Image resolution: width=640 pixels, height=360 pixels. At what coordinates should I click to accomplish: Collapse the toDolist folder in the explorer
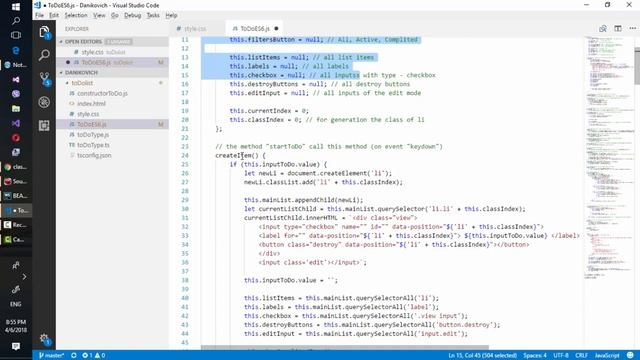coord(67,83)
